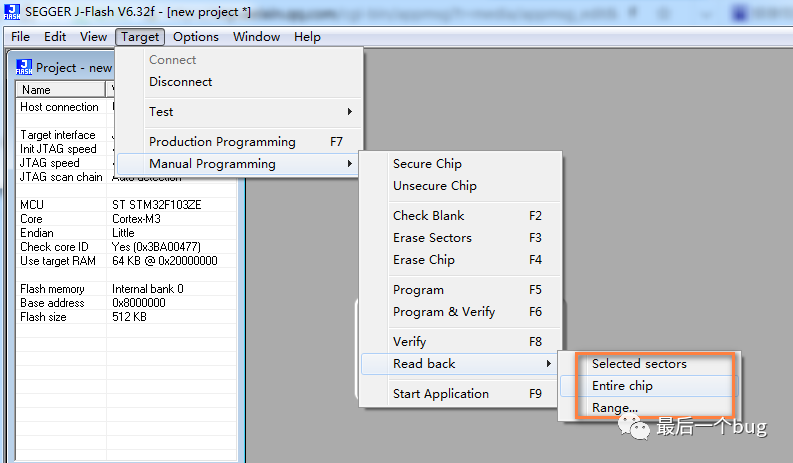Expand the Test submenu

(239, 112)
